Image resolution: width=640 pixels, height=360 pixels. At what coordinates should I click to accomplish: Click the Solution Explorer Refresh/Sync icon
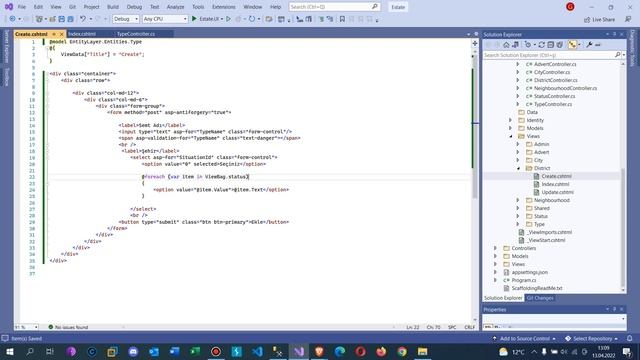542,45
